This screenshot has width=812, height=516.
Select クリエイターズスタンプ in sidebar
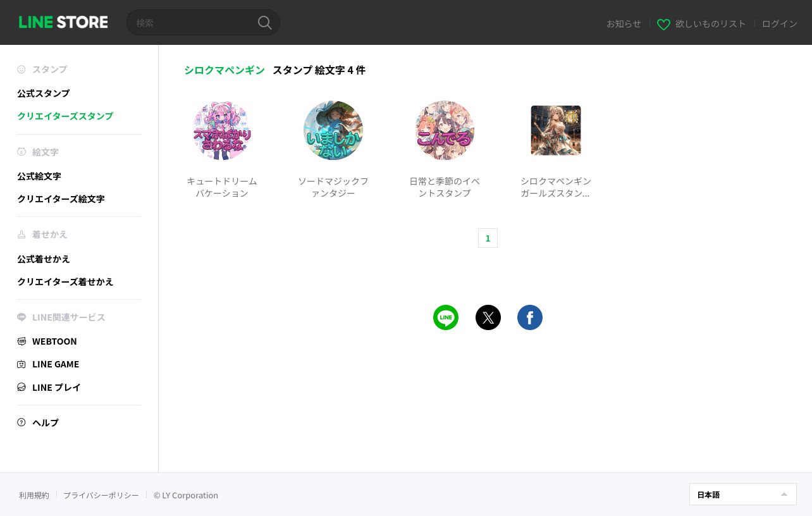[65, 116]
